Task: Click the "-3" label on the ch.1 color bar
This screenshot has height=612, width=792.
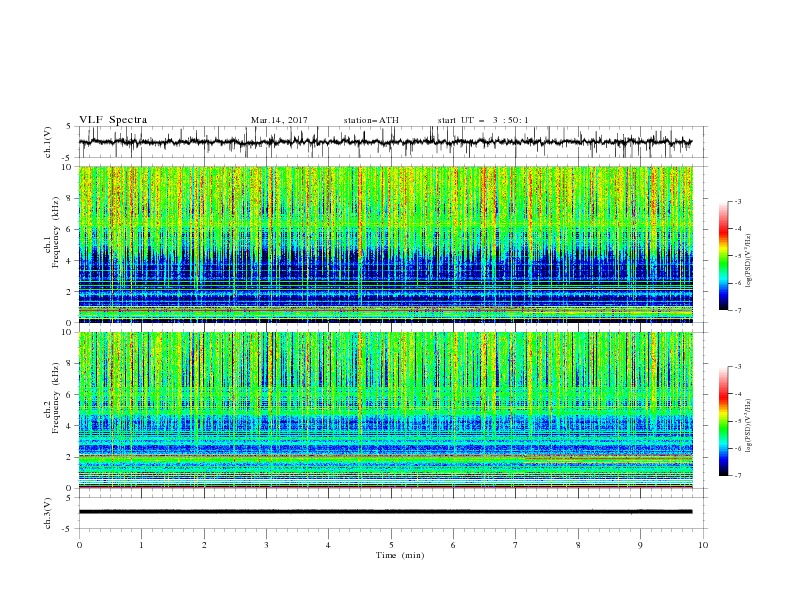Action: (x=738, y=201)
